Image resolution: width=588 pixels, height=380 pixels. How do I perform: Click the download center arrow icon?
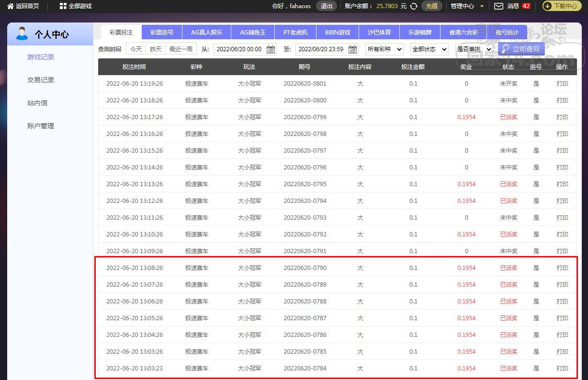[547, 6]
